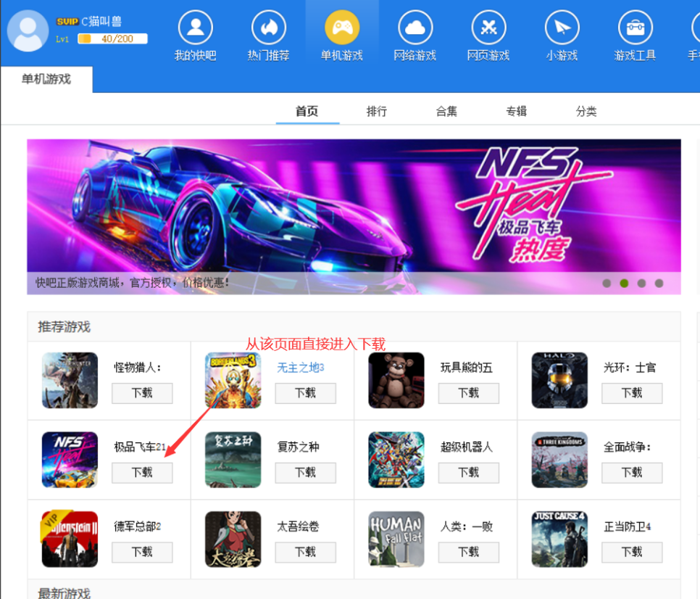The height and width of the screenshot is (599, 700).
Task: Open Monster Hunter game cover
Action: click(70, 380)
